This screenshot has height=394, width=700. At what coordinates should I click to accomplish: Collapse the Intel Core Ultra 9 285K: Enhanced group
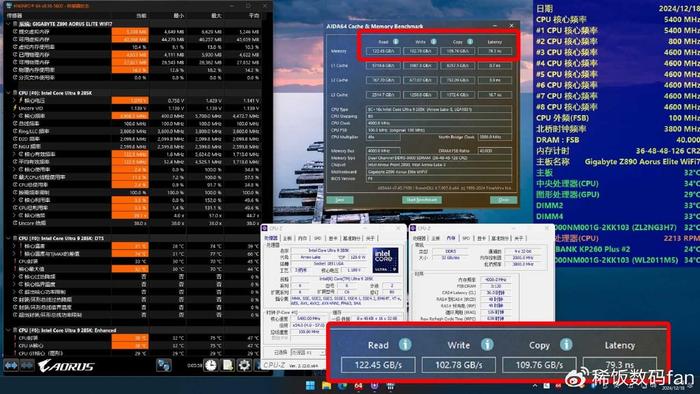(8, 330)
